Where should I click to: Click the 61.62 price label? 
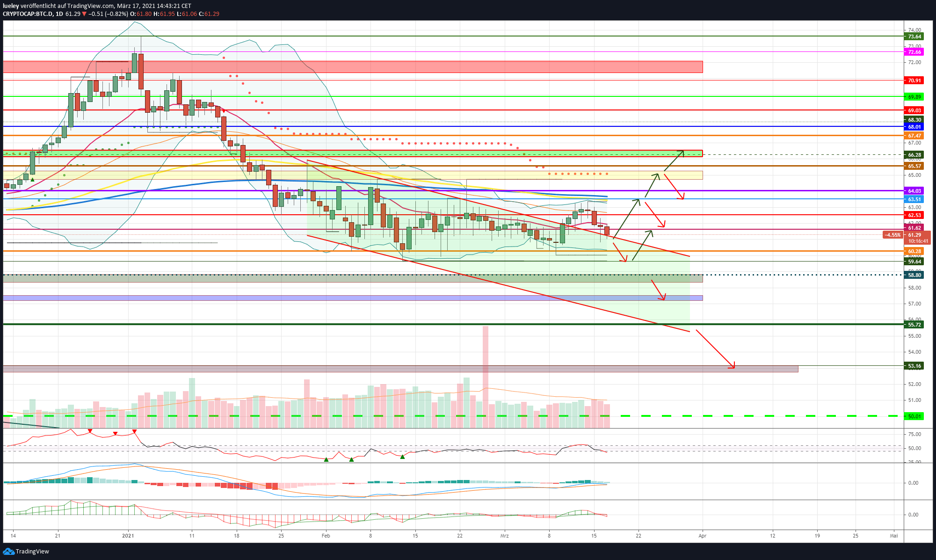(914, 228)
